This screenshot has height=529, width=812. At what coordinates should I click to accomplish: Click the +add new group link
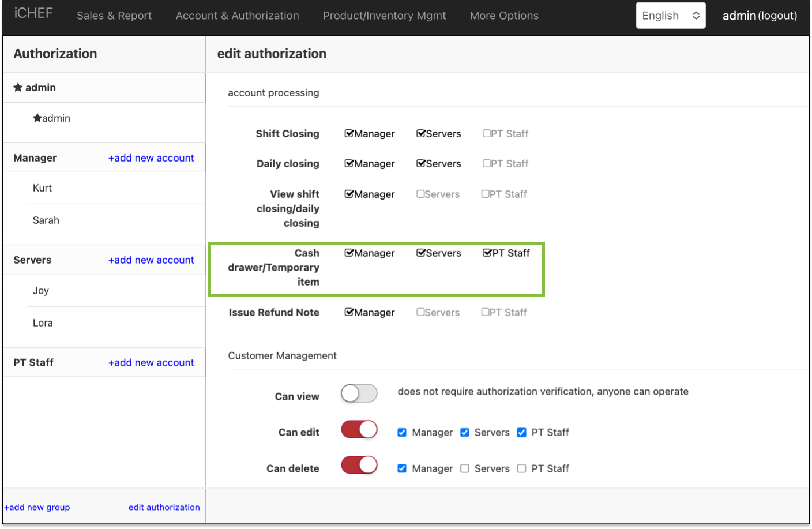37,507
